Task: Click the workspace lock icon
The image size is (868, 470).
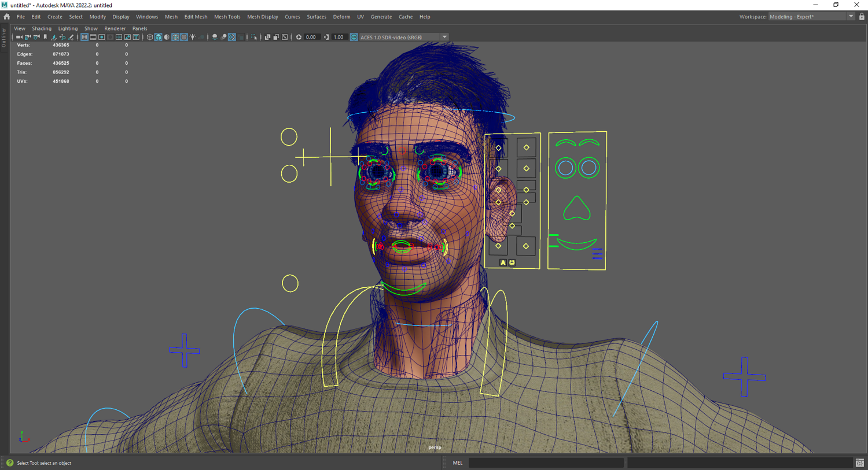Action: (862, 17)
